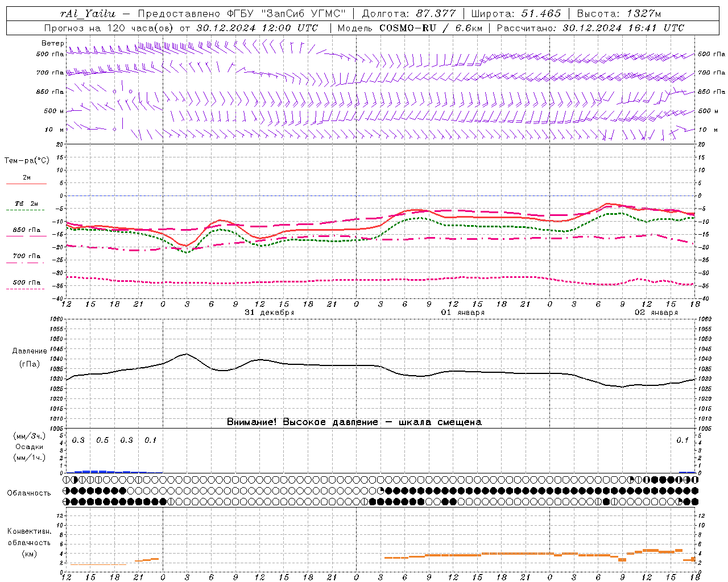Click the high pressure warning Внимание! text
The height and width of the screenshot is (582, 728).
pyautogui.click(x=354, y=422)
